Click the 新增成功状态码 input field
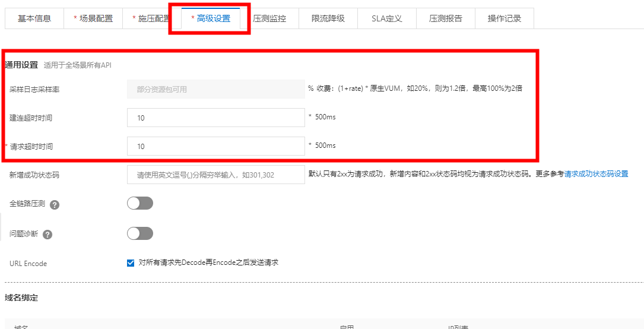Screen dimensions: 644x329 [216, 175]
